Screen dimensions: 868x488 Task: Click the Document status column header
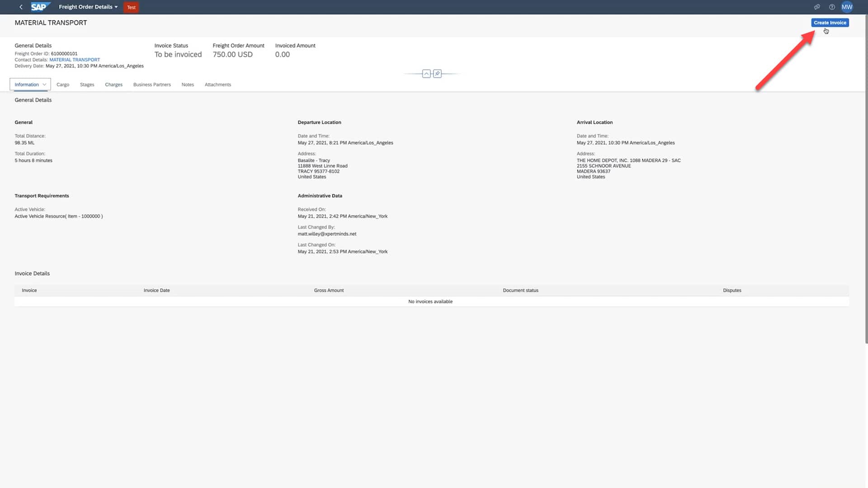click(520, 291)
